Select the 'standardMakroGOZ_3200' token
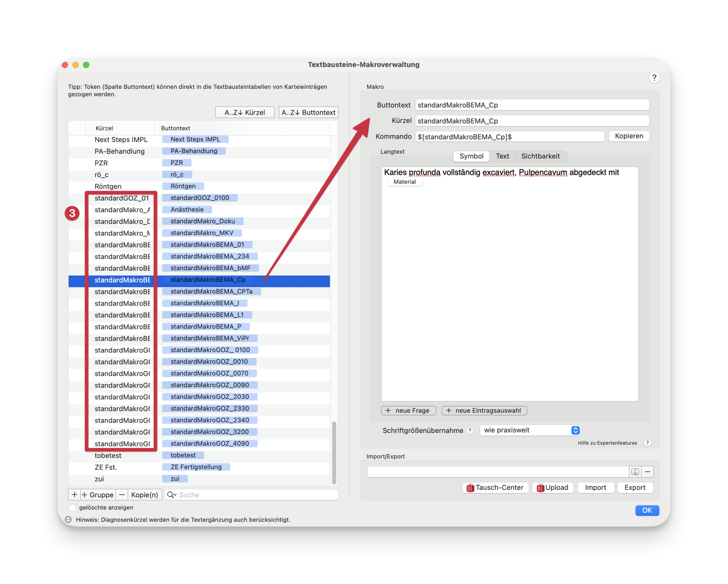Image resolution: width=728 pixels, height=584 pixels. (210, 432)
